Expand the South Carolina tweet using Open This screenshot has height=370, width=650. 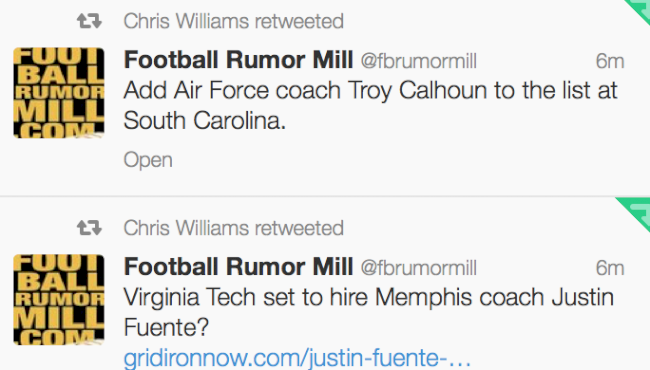pyautogui.click(x=148, y=160)
